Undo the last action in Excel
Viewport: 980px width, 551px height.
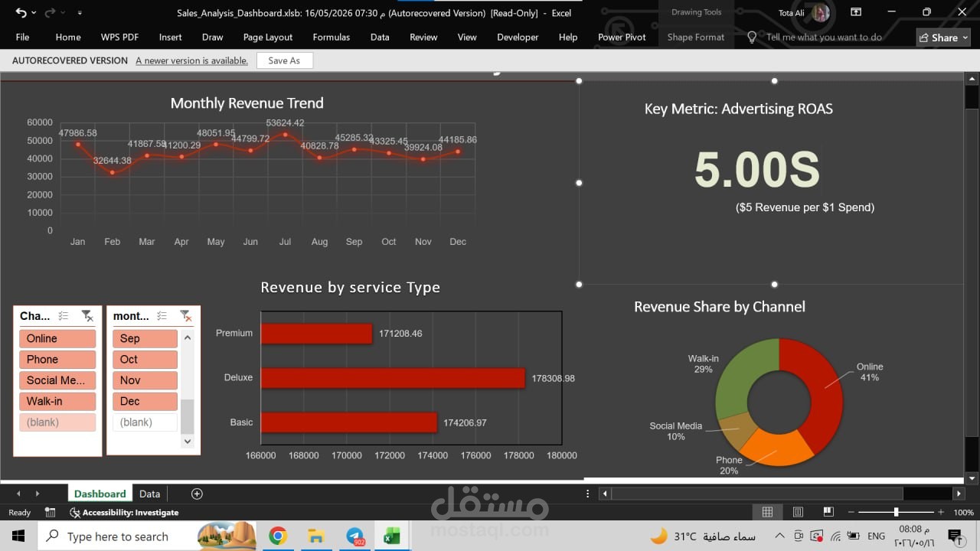pyautogui.click(x=21, y=13)
